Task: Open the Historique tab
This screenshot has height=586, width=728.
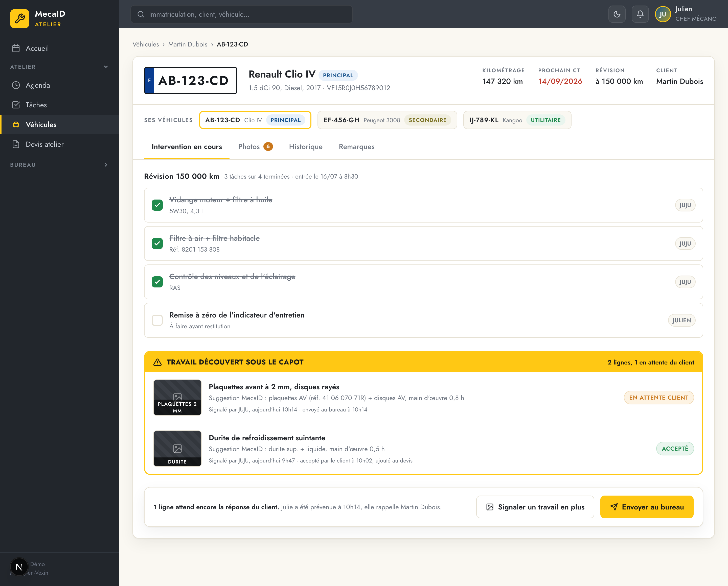Action: pos(306,146)
